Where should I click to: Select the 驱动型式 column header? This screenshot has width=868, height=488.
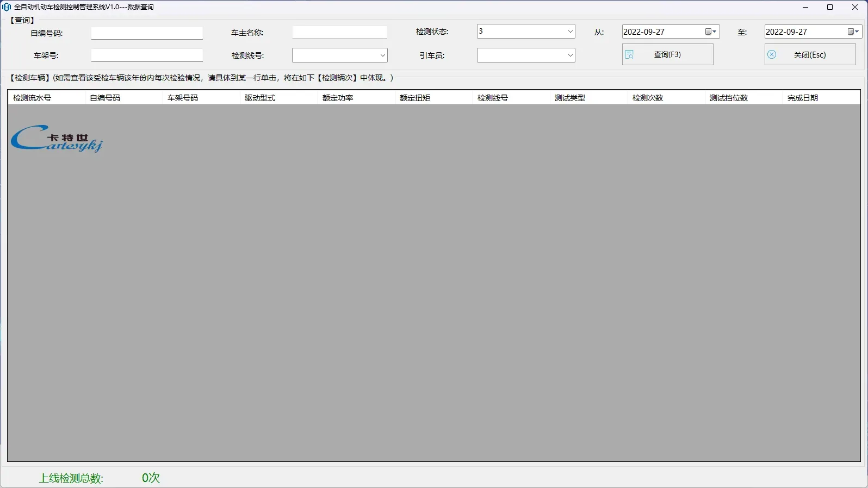pos(278,98)
